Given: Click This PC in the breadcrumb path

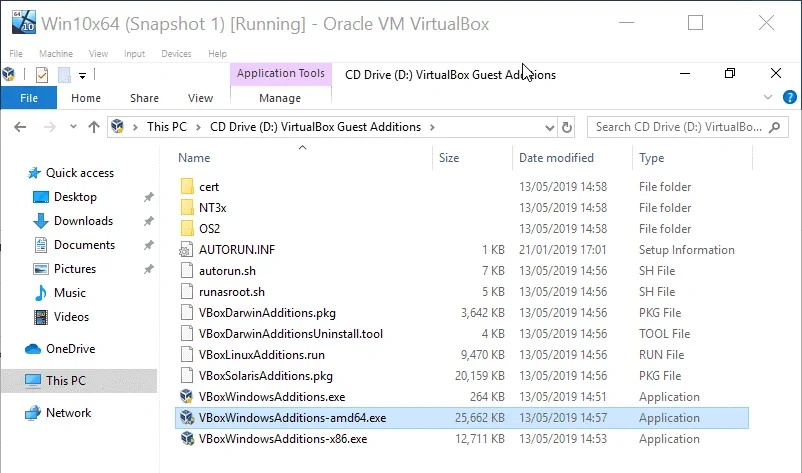Looking at the screenshot, I should pos(166,127).
